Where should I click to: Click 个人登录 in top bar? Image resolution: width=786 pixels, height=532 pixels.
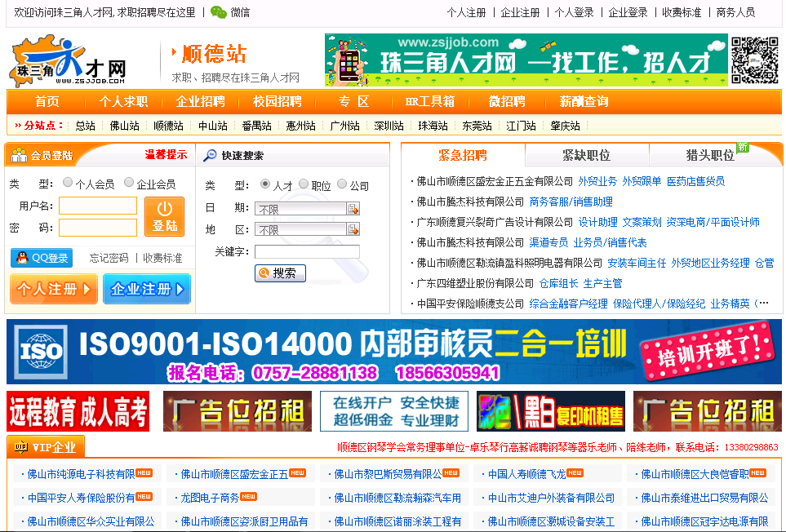pyautogui.click(x=575, y=12)
